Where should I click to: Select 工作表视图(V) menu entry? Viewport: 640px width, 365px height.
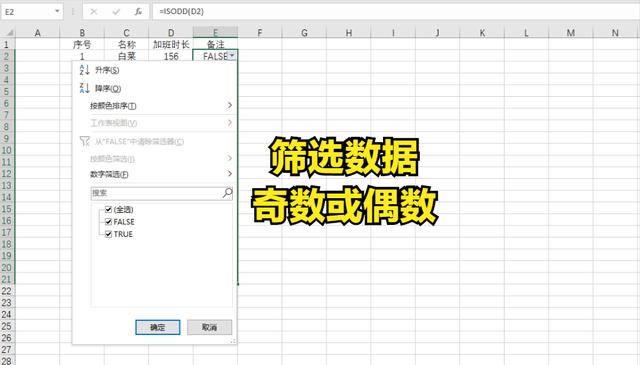[x=113, y=123]
